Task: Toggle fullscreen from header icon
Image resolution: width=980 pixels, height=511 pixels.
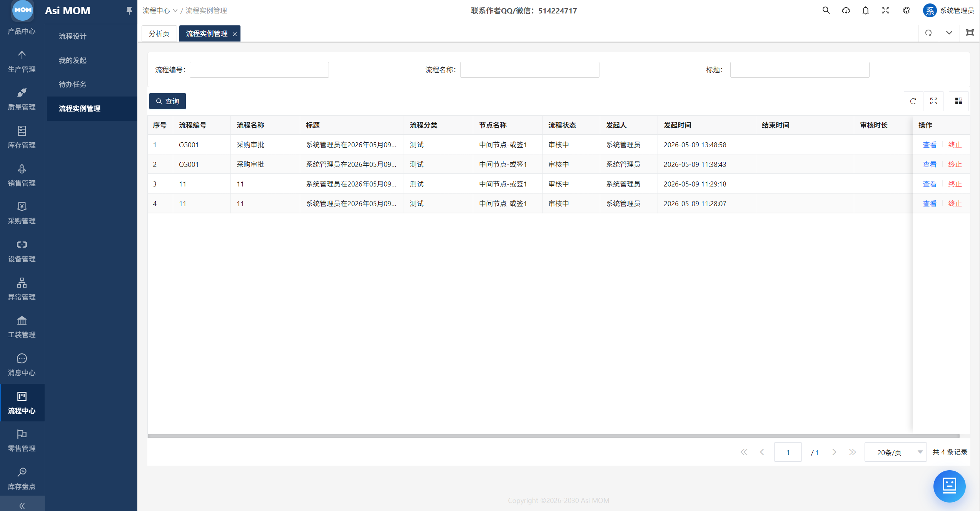Action: [x=885, y=10]
